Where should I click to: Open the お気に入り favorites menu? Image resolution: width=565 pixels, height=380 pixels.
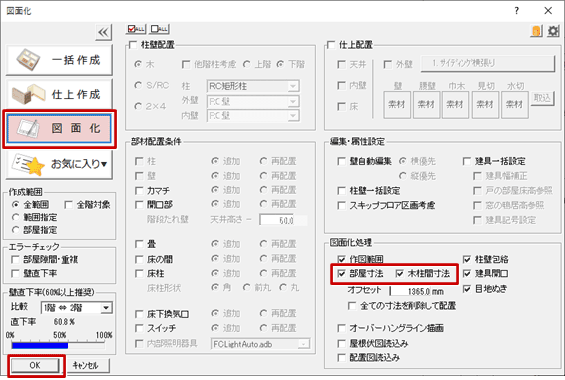(x=59, y=164)
